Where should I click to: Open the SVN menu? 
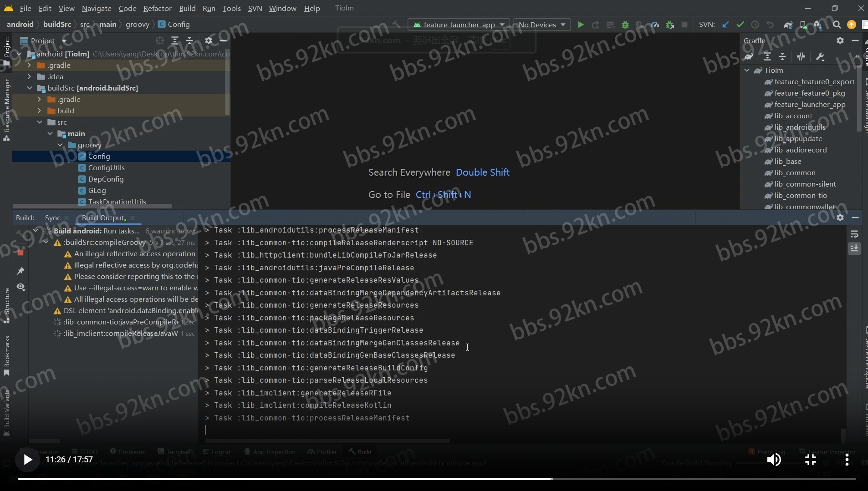[255, 8]
